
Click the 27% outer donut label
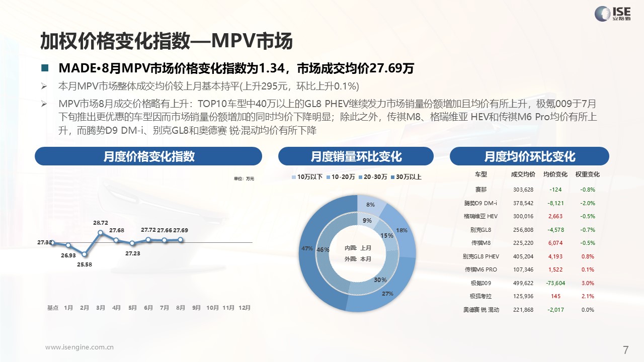click(x=387, y=294)
